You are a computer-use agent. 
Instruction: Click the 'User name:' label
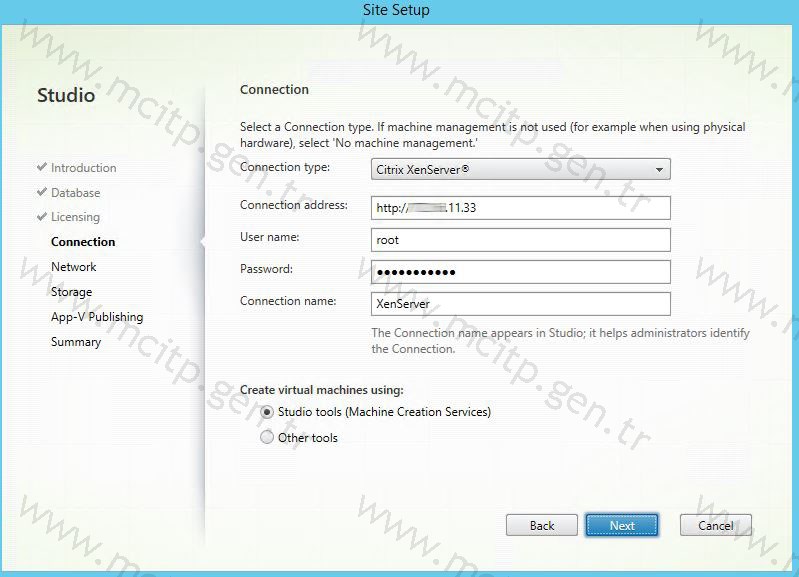[270, 237]
